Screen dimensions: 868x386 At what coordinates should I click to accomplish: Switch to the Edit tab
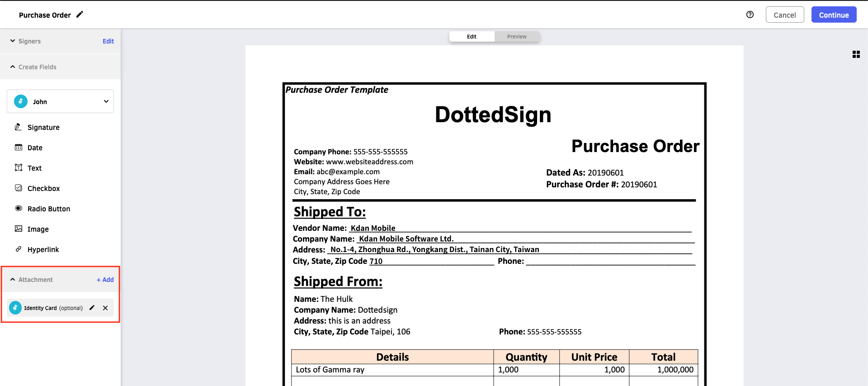click(x=472, y=37)
